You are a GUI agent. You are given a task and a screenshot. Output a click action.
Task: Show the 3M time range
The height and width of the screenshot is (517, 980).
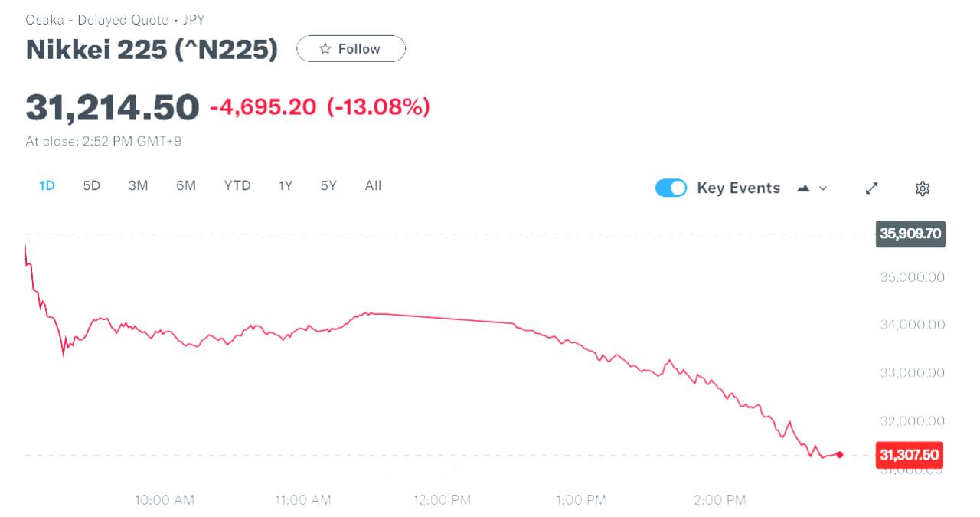point(138,185)
